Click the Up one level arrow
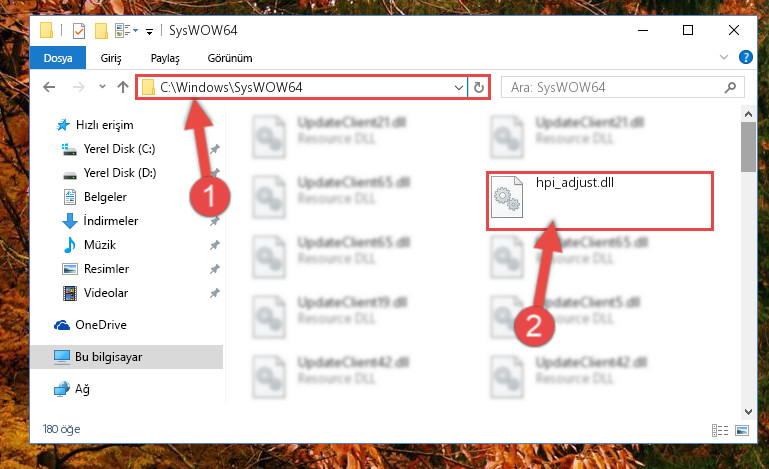 (123, 87)
